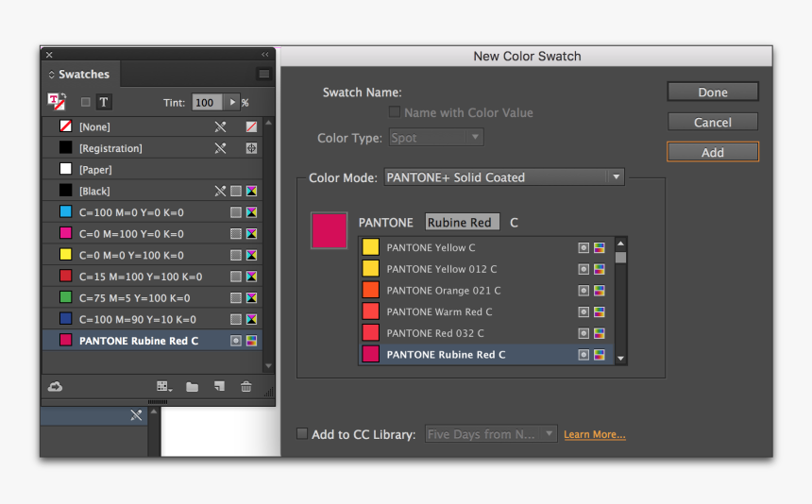Click the Delete Swatch trash icon
Image resolution: width=812 pixels, height=504 pixels.
pos(246,386)
